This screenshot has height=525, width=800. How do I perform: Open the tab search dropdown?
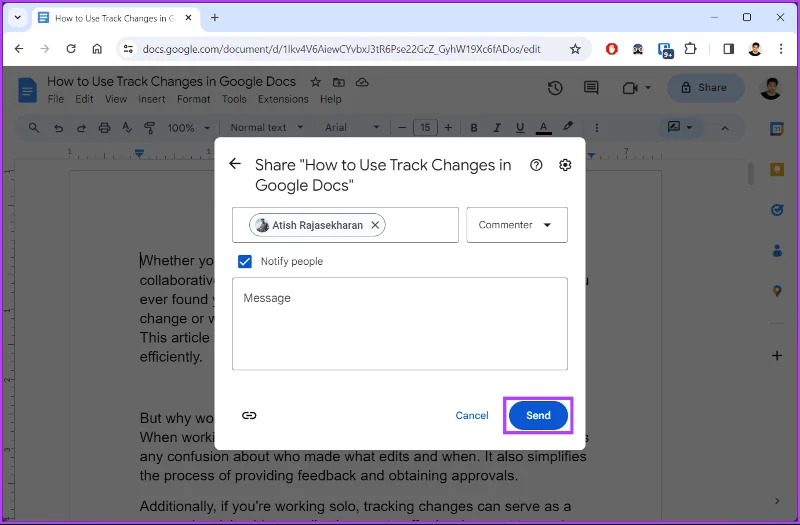pyautogui.click(x=17, y=18)
